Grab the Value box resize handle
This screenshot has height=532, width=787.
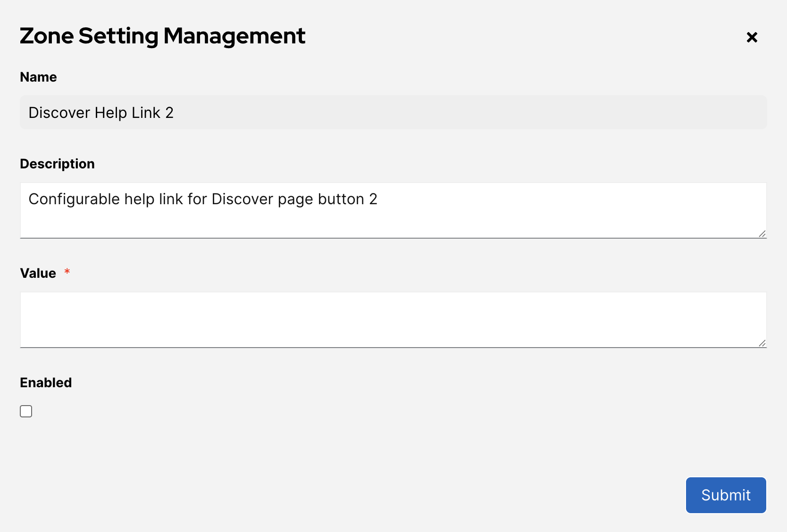pos(762,343)
